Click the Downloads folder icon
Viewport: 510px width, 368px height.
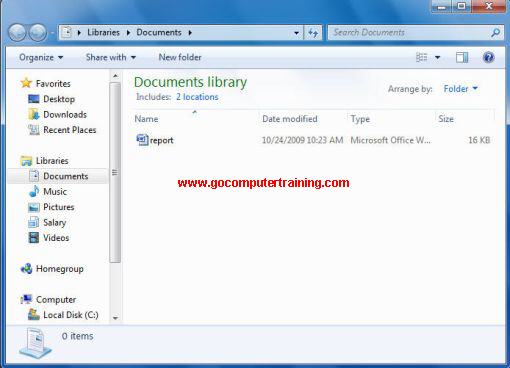click(x=34, y=114)
